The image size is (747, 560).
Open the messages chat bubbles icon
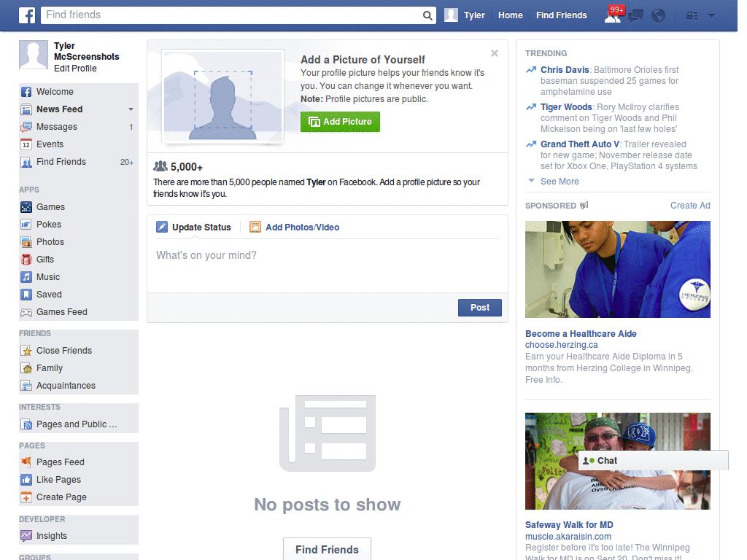(635, 16)
